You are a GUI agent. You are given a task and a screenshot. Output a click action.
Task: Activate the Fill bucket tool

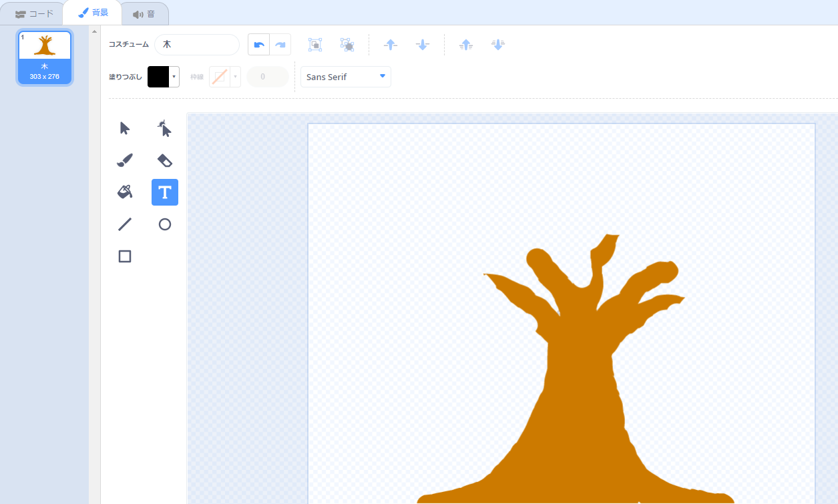[125, 192]
